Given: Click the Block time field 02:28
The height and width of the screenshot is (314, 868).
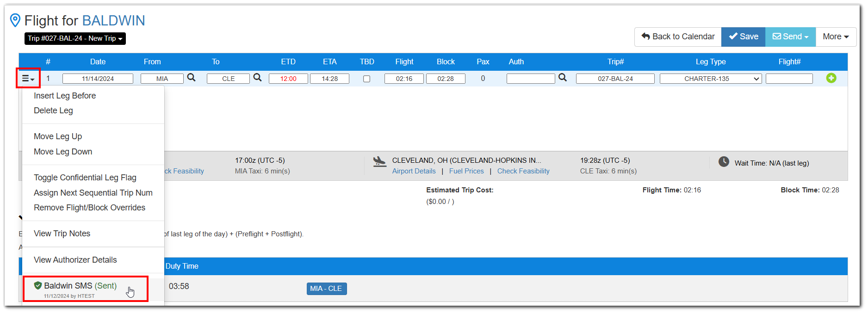Looking at the screenshot, I should [x=446, y=79].
